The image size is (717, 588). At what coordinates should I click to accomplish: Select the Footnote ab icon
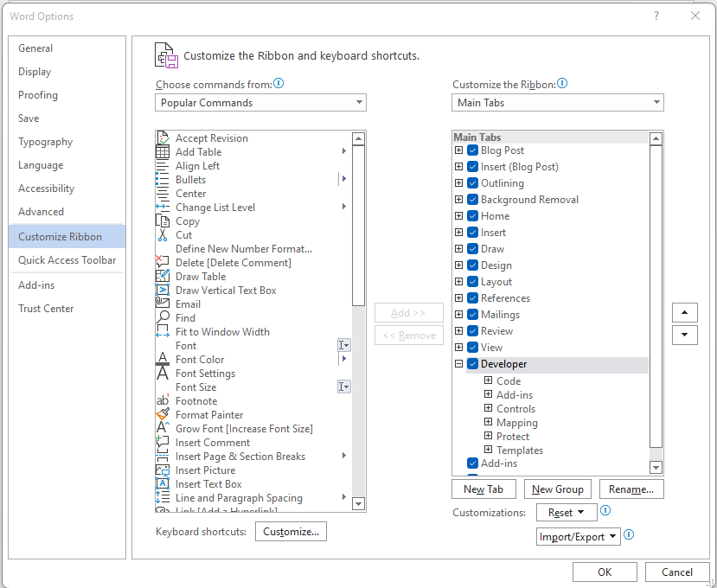pos(163,400)
